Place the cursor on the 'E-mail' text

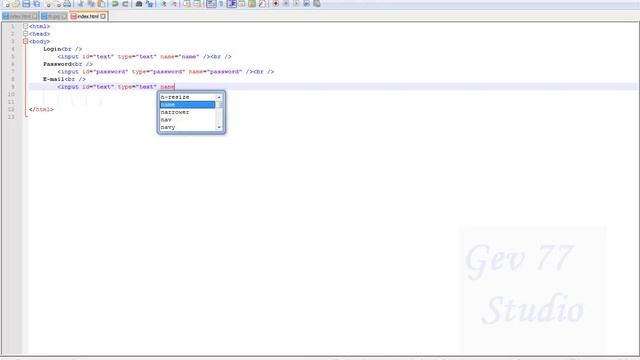point(54,79)
